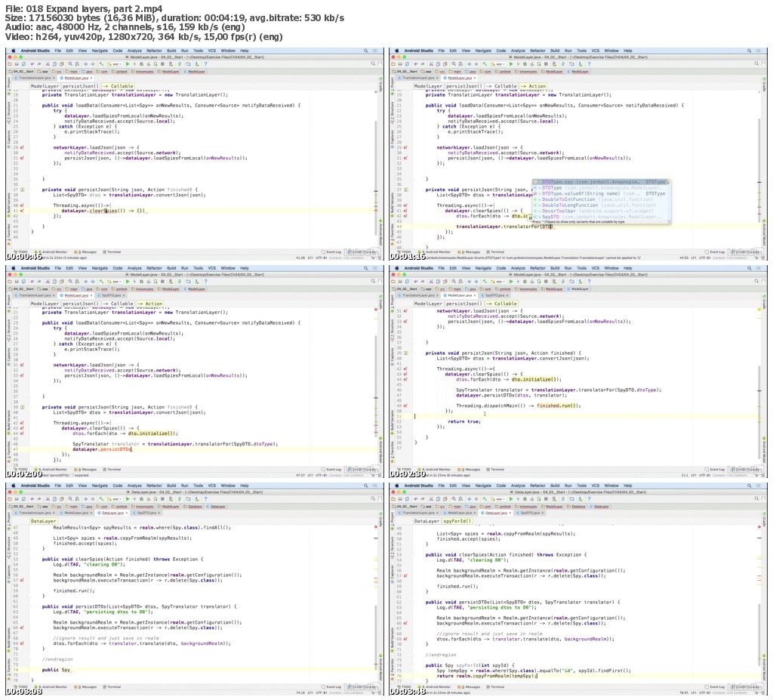Open the app run configuration dropdown in 00:02:30 frame
The width and height of the screenshot is (773, 700).
coord(498,282)
